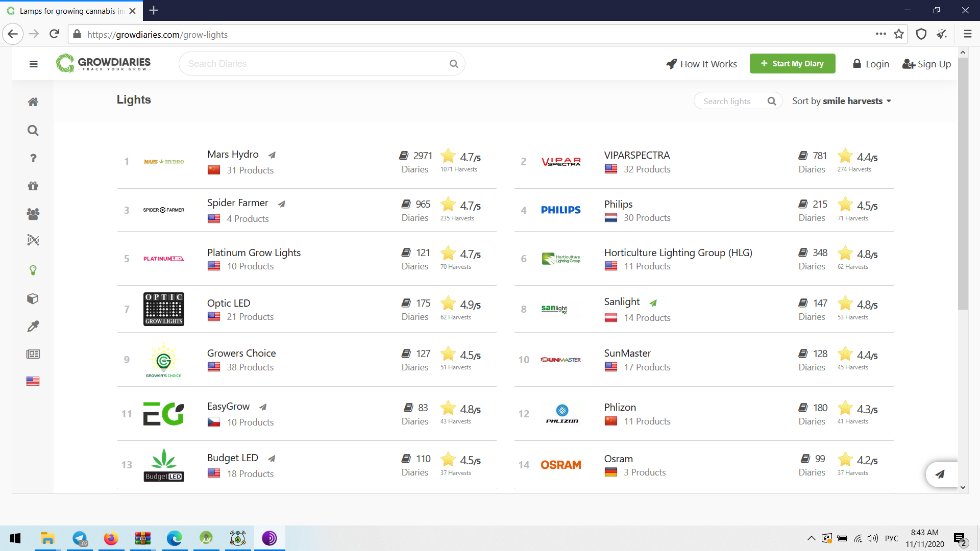Click the Budget LED logo thumbnail
Viewport: 980px width, 551px height.
click(x=164, y=465)
